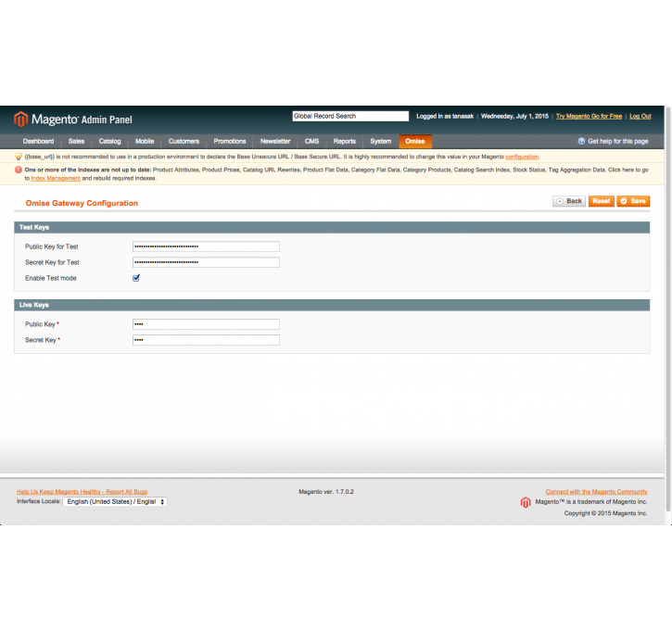Click the Live Secret Key field
Image resolution: width=672 pixels, height=630 pixels.
pyautogui.click(x=206, y=340)
